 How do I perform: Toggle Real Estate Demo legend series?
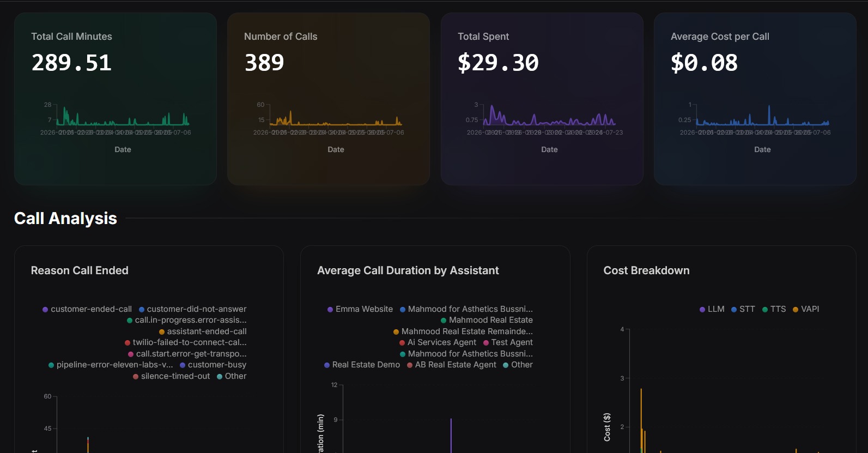(x=362, y=365)
